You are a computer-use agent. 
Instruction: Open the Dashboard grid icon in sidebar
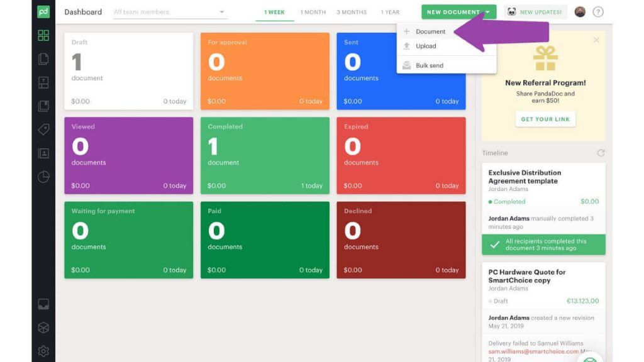(x=43, y=35)
